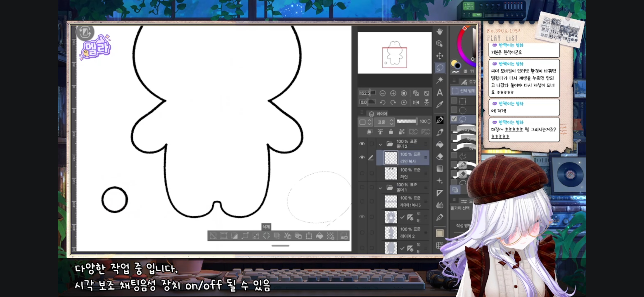Check the ellipse selection sub tool checkbox
Image resolution: width=644 pixels, height=297 pixels.
click(454, 110)
